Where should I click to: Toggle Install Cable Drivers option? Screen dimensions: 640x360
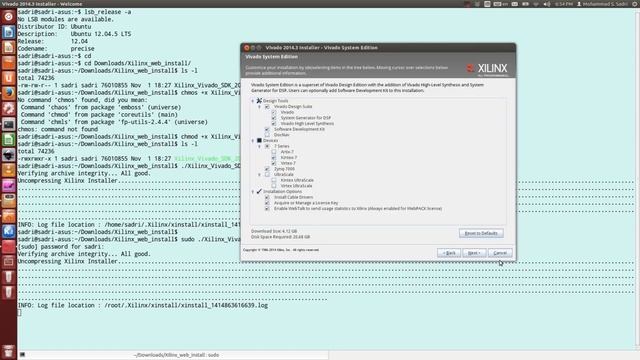point(267,197)
